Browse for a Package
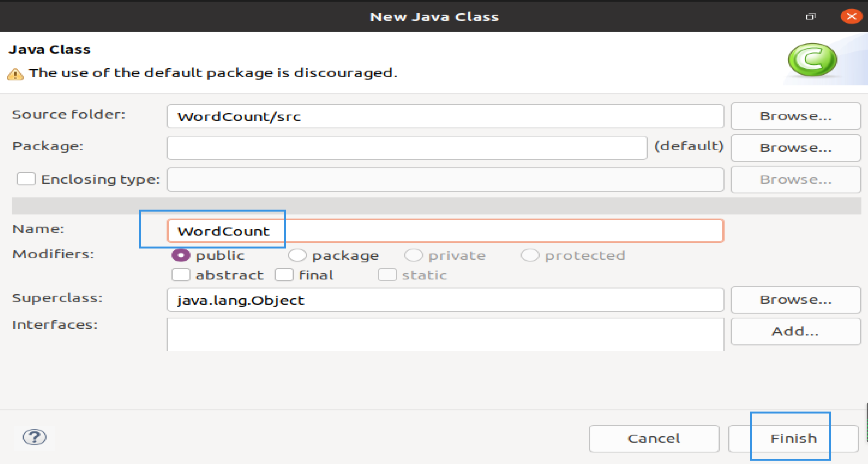868x464 pixels. (796, 148)
